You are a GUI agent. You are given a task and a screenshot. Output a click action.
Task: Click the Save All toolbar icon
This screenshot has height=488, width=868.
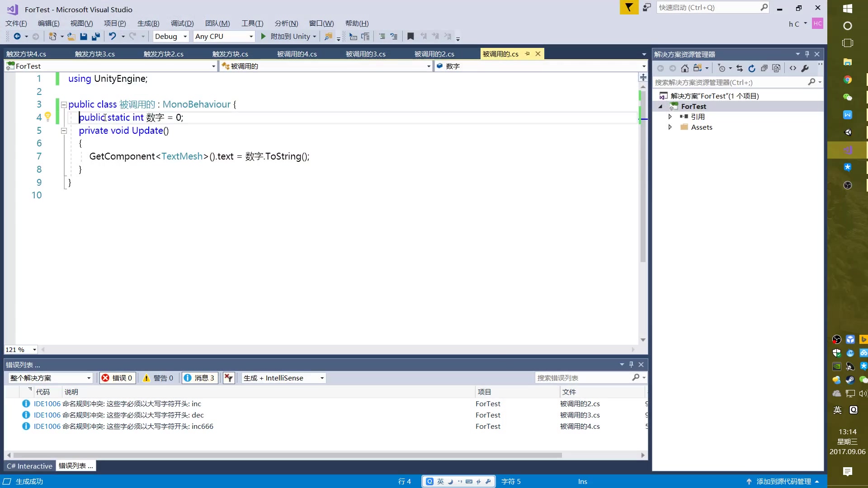coord(96,37)
